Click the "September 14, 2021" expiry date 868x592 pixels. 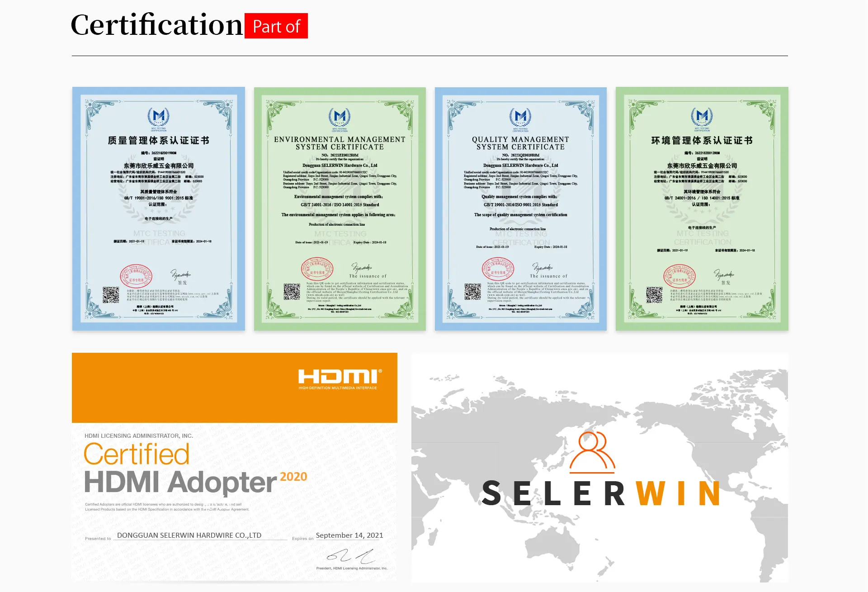pyautogui.click(x=349, y=535)
